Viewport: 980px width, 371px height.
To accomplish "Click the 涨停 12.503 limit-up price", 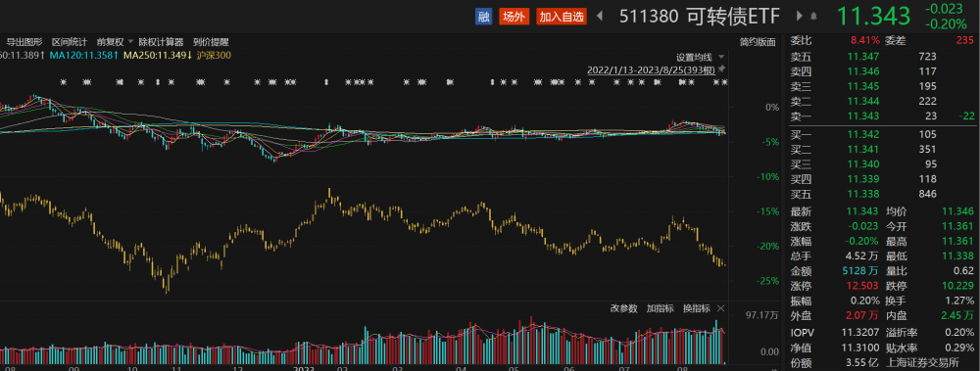I will tap(863, 285).
